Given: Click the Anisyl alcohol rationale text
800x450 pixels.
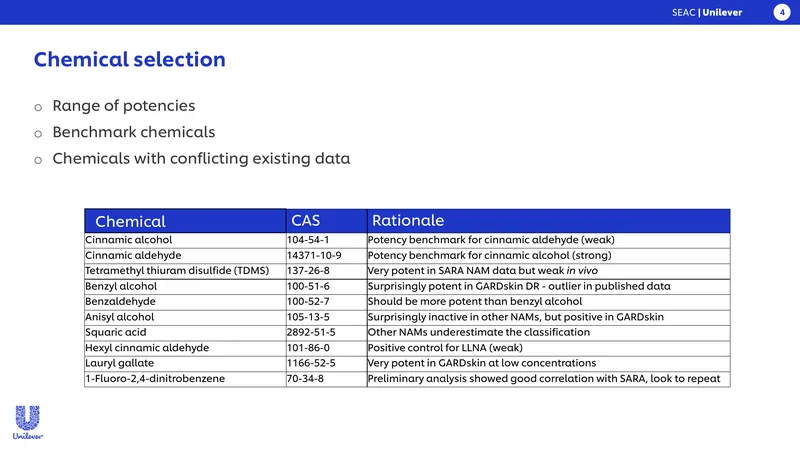Looking at the screenshot, I should click(516, 317).
